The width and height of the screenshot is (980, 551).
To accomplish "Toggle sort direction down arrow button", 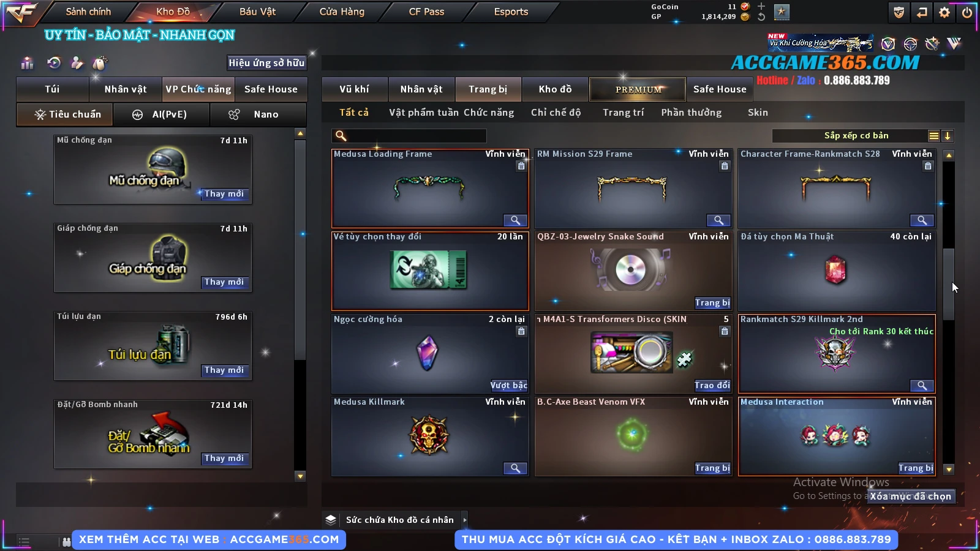I will click(x=948, y=136).
